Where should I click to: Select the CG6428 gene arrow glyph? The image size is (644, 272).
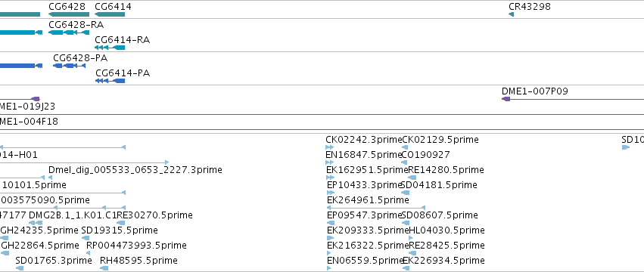pyautogui.click(x=69, y=14)
